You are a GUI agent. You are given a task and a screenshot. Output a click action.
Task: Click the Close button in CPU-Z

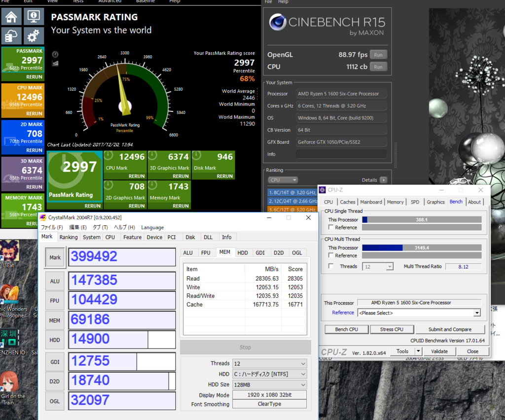(472, 351)
